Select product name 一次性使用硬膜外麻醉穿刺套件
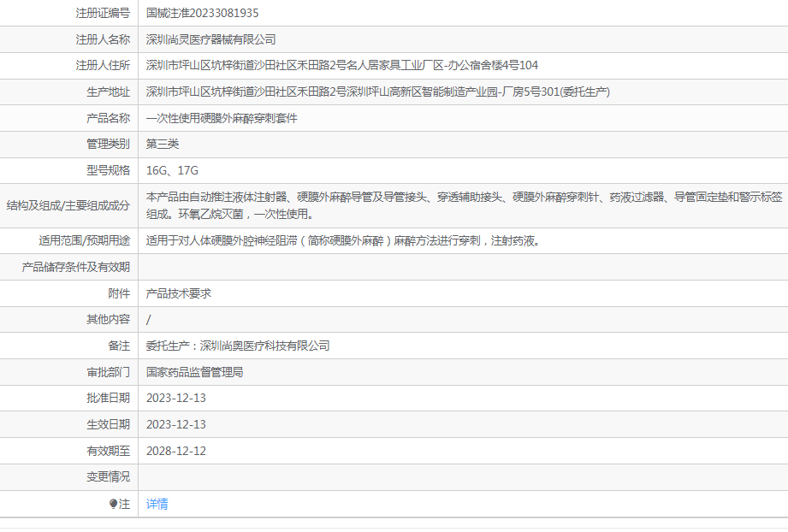Viewport: 788px width, 532px height. 222,118
